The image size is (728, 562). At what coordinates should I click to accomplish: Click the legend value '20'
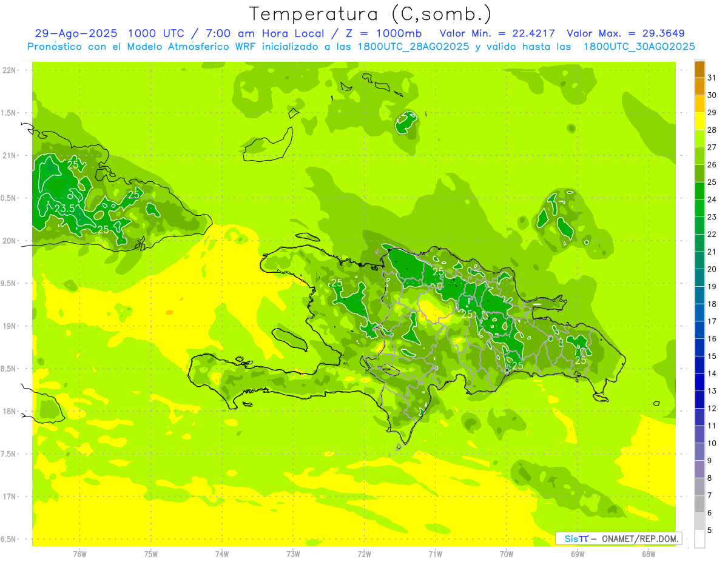(712, 269)
